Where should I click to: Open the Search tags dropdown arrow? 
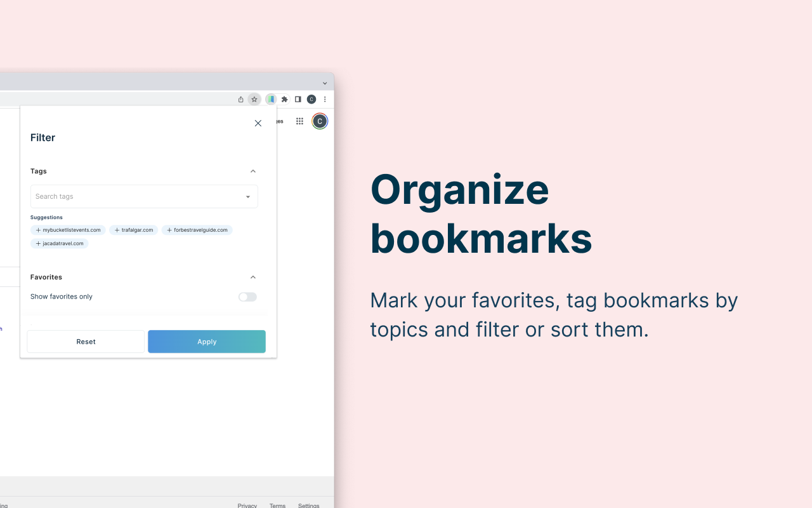point(247,196)
